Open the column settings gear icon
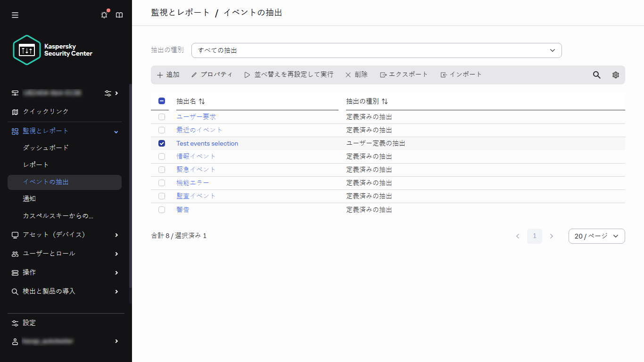 click(x=615, y=74)
